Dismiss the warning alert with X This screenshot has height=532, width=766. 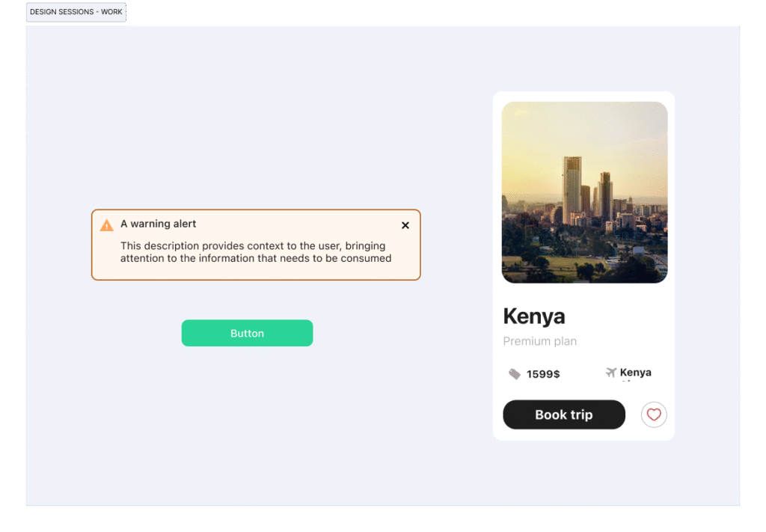click(405, 225)
